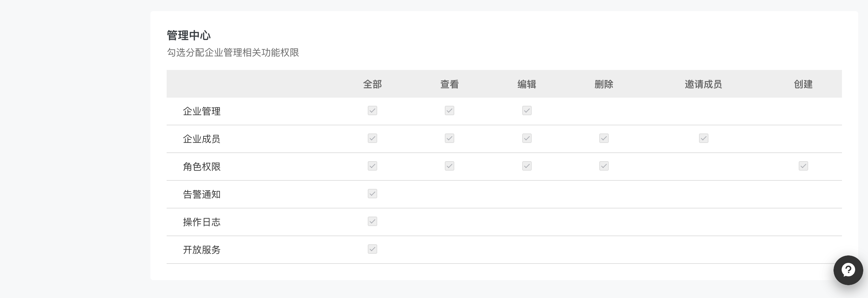
Task: Toggle 查看 checkbox for 企业成员
Action: tap(449, 138)
